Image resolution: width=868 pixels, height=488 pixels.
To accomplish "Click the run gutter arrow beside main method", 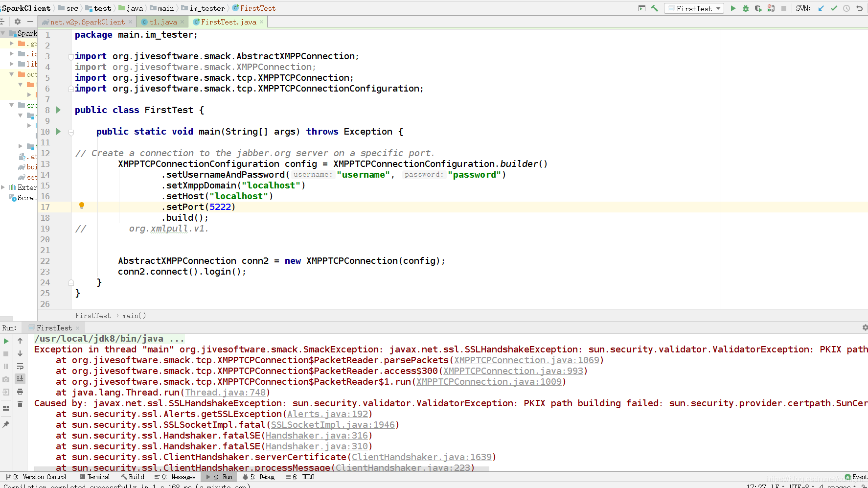I will pyautogui.click(x=58, y=132).
